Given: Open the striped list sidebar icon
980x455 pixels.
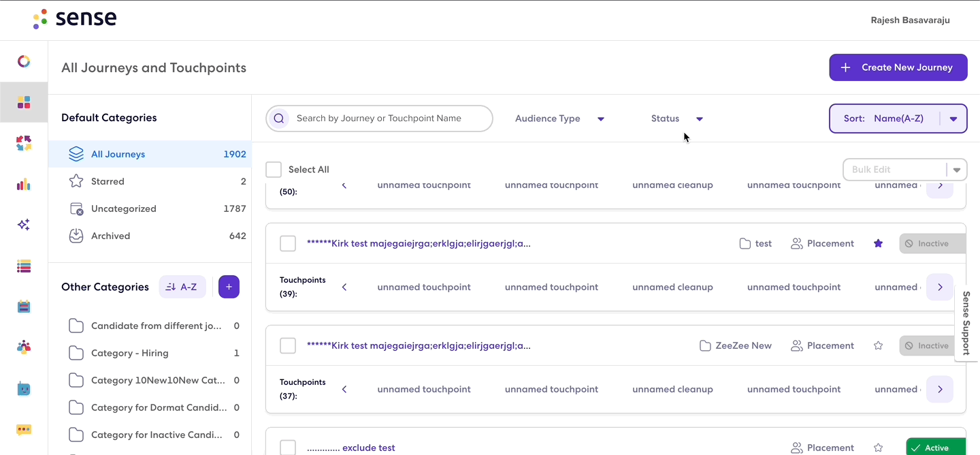Looking at the screenshot, I should (24, 266).
